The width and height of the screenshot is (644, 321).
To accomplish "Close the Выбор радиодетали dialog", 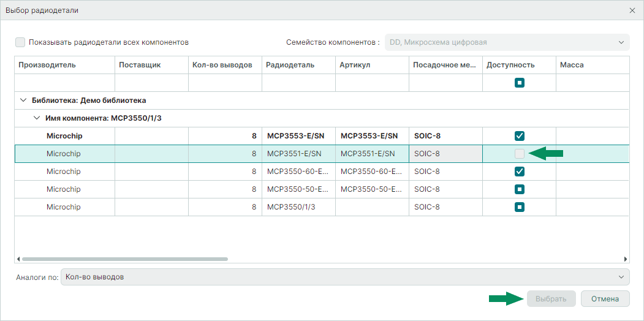I will (632, 10).
